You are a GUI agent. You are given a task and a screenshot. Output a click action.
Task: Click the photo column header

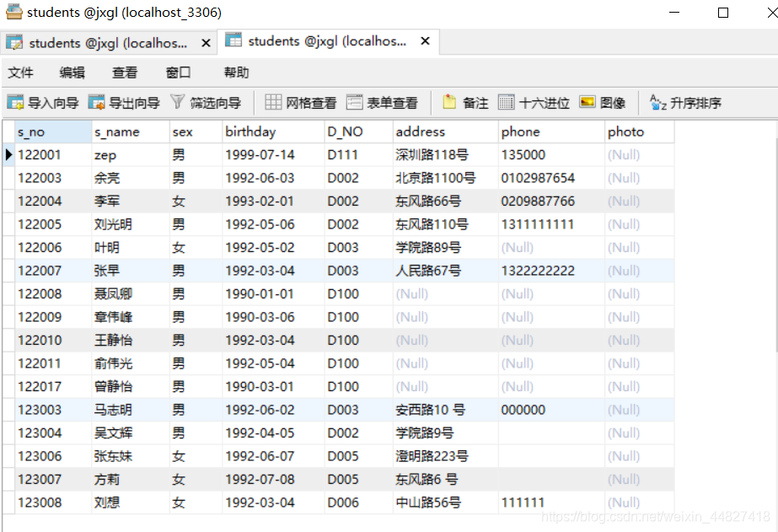pos(640,132)
